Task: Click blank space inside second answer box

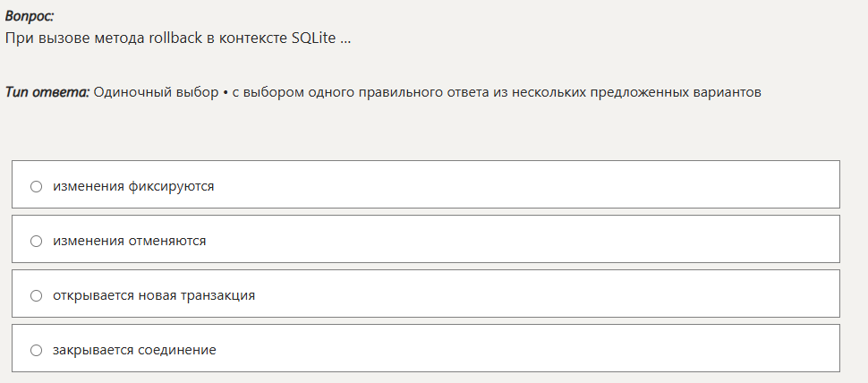Action: [537, 240]
